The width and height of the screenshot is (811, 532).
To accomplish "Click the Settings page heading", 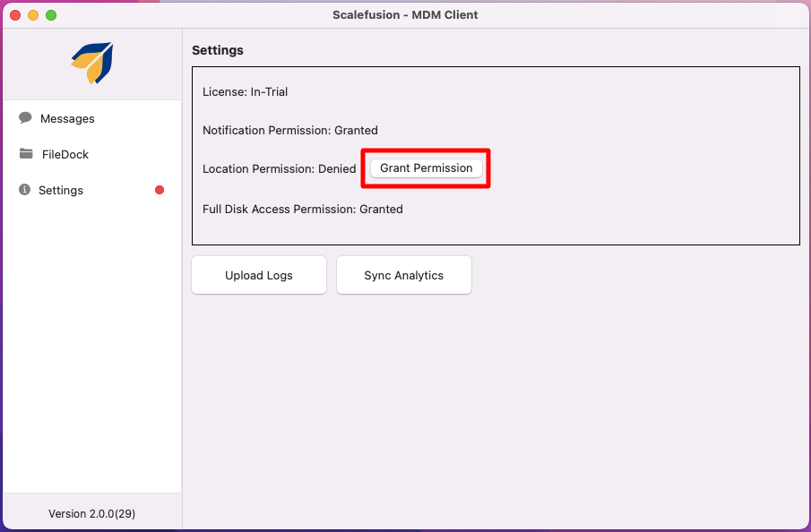I will 217,50.
